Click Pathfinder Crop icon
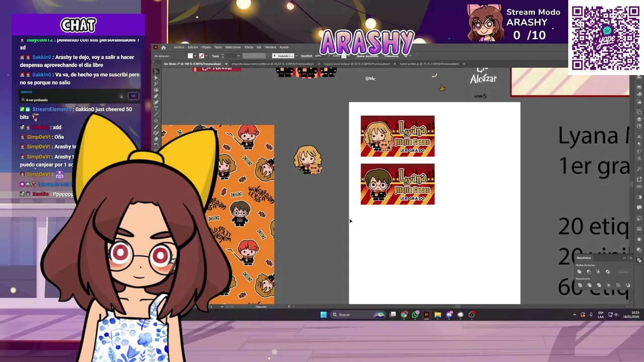The height and width of the screenshot is (362, 644). pos(609,285)
